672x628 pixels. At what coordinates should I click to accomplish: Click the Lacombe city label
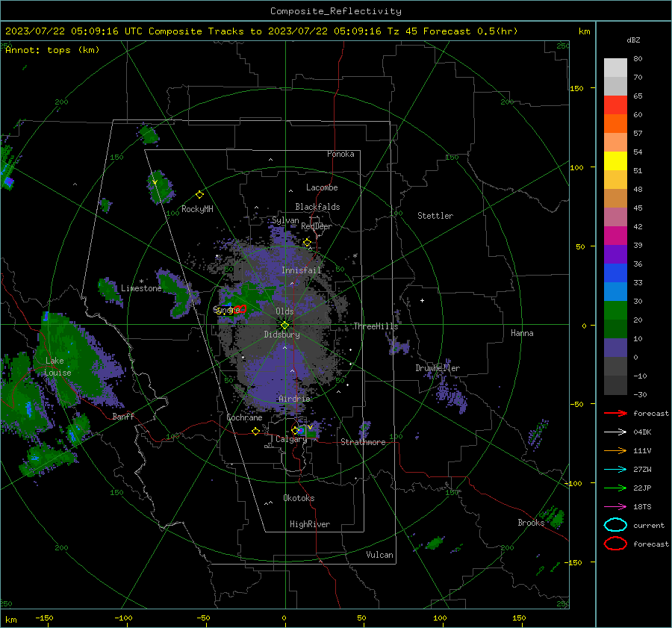click(x=322, y=187)
